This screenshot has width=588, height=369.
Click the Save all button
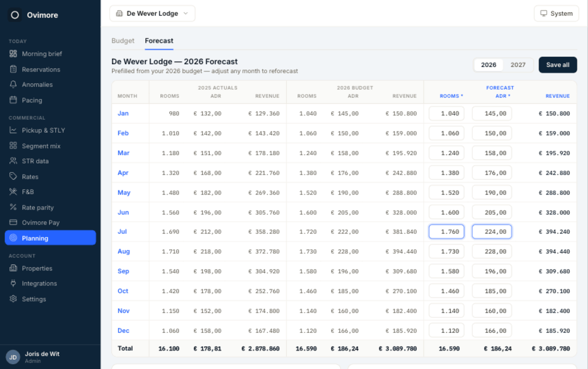pos(558,65)
